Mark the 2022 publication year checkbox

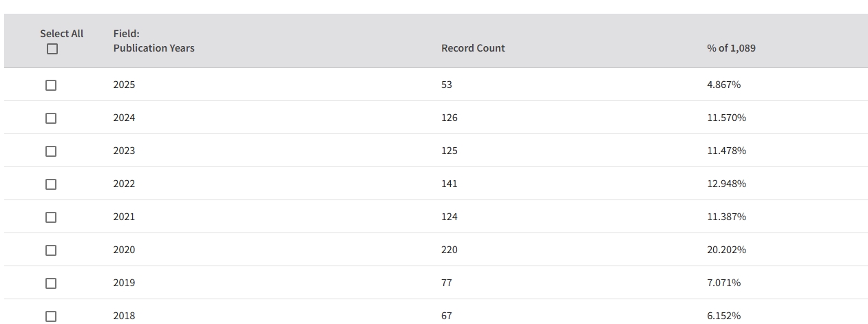(51, 184)
